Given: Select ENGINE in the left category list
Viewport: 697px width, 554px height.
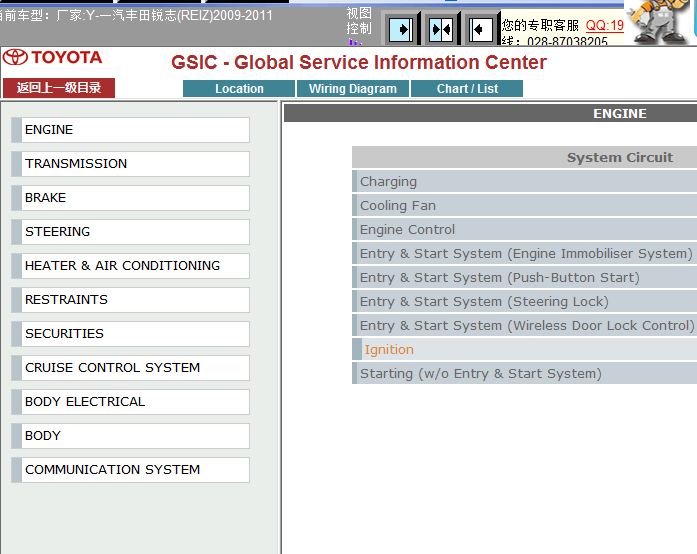Looking at the screenshot, I should pyautogui.click(x=130, y=130).
